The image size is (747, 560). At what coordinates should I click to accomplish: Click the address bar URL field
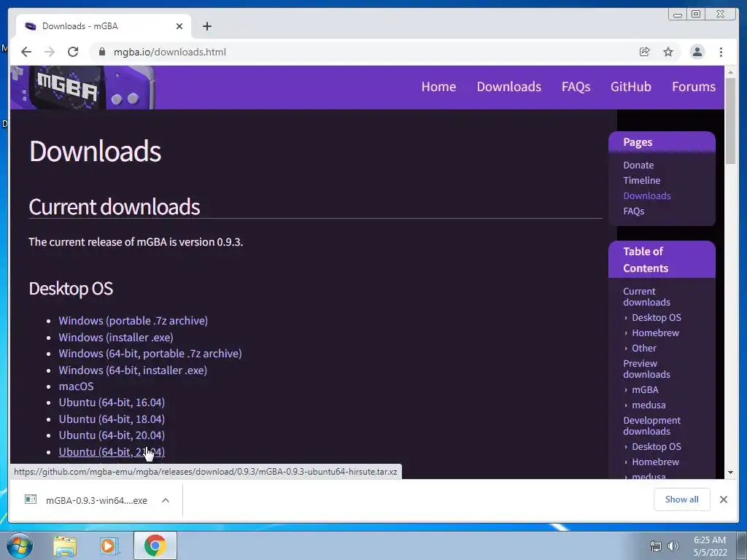click(371, 52)
